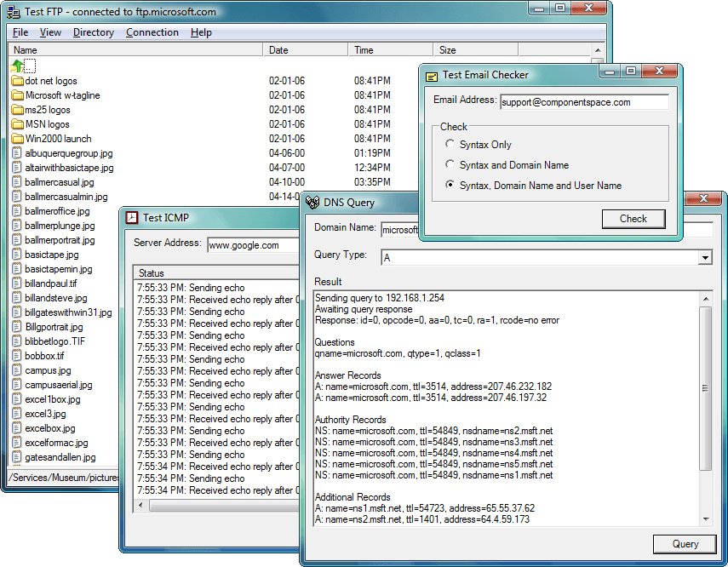The width and height of the screenshot is (728, 567).
Task: Click the Server Address field in Test ICMP
Action: click(254, 245)
